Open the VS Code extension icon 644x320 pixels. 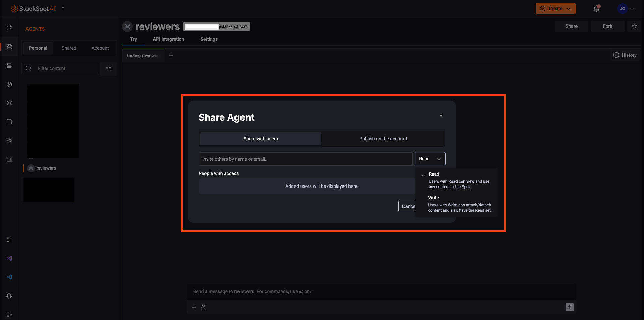[9, 277]
